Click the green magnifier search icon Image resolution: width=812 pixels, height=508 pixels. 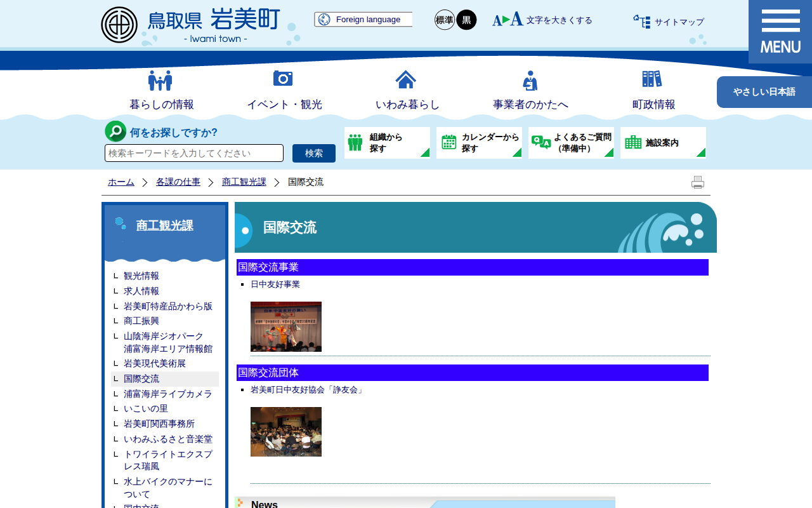(x=115, y=131)
